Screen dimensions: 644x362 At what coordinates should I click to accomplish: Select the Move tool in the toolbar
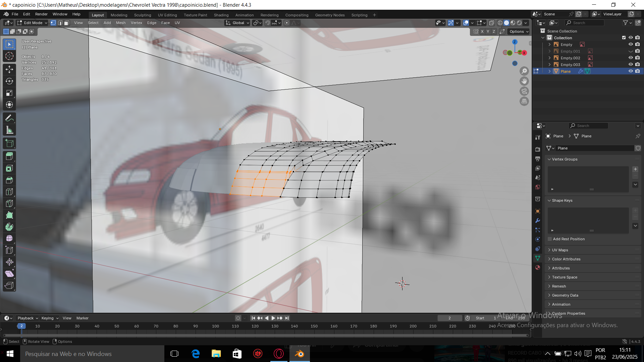coord(9,69)
